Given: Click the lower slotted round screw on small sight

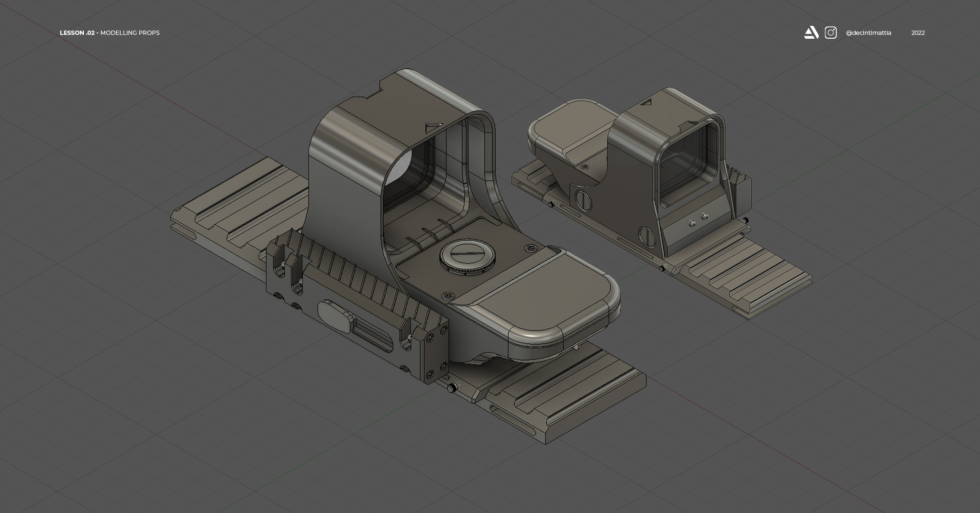Looking at the screenshot, I should coord(647,237).
